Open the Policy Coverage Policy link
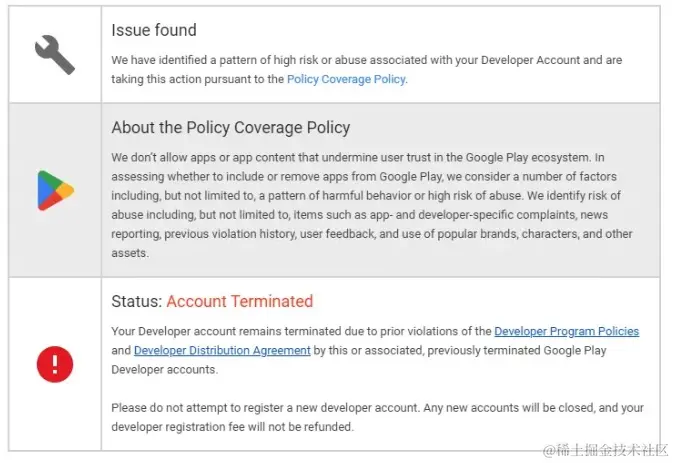 tap(346, 79)
